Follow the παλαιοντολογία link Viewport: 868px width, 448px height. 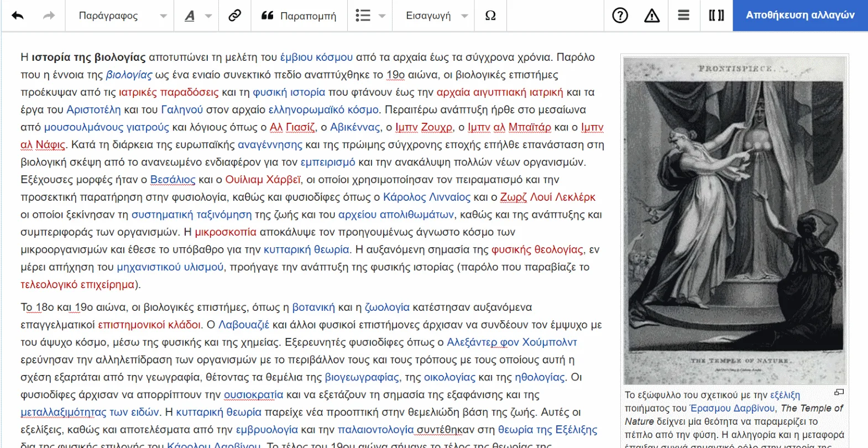(x=375, y=430)
